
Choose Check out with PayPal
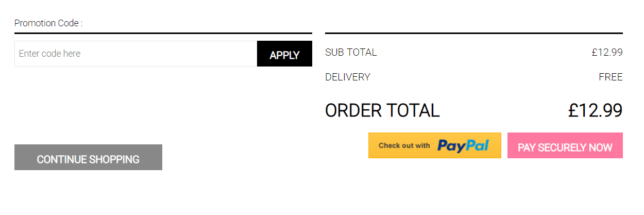coord(435,145)
